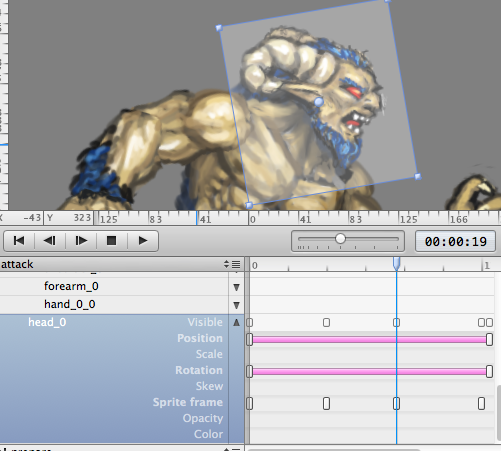Expand the forearm_0 row properties
Viewport: 501px width, 451px height.
(236, 287)
